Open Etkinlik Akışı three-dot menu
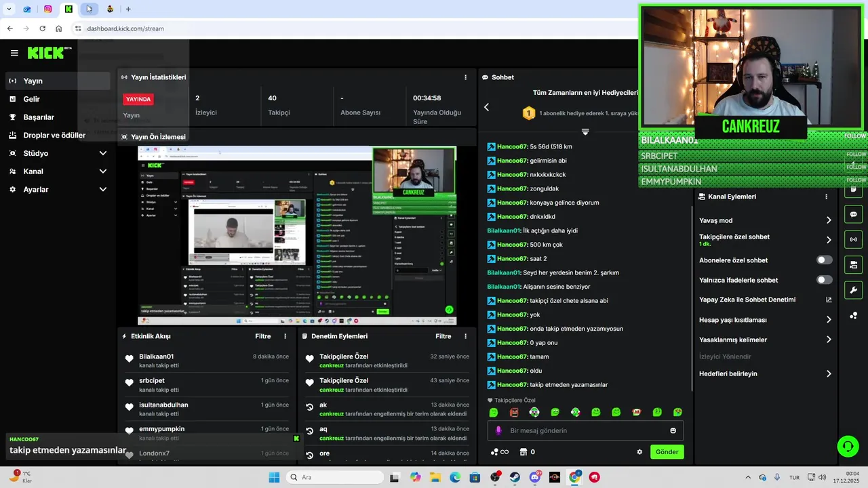 click(285, 336)
